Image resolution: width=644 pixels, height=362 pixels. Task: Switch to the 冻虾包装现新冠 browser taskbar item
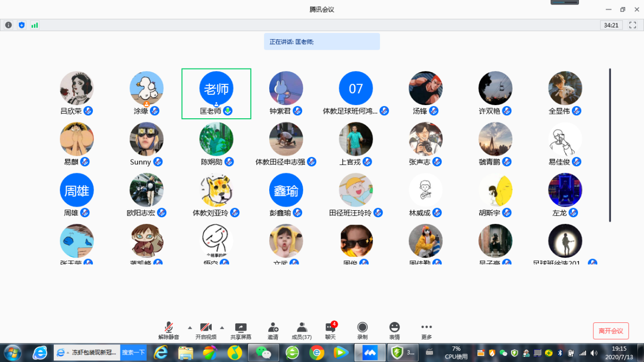[x=86, y=352]
